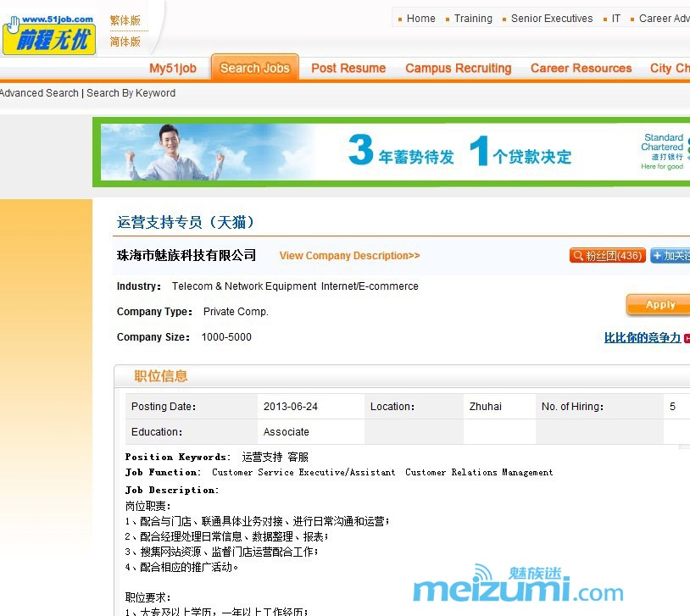Image resolution: width=690 pixels, height=616 pixels.
Task: Open Advanced Search link
Action: (39, 93)
